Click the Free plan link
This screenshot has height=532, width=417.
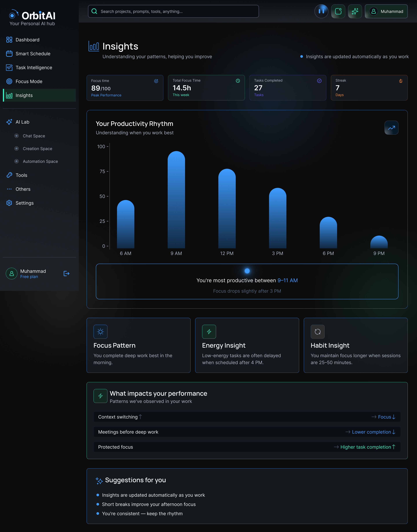(29, 277)
